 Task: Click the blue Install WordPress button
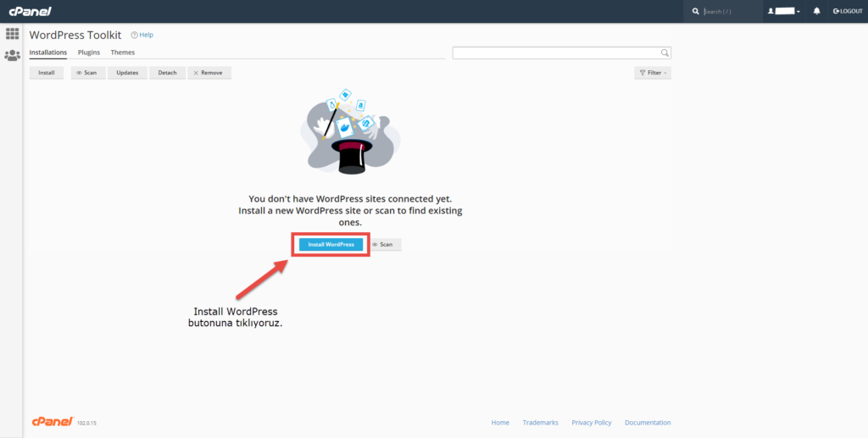point(331,244)
